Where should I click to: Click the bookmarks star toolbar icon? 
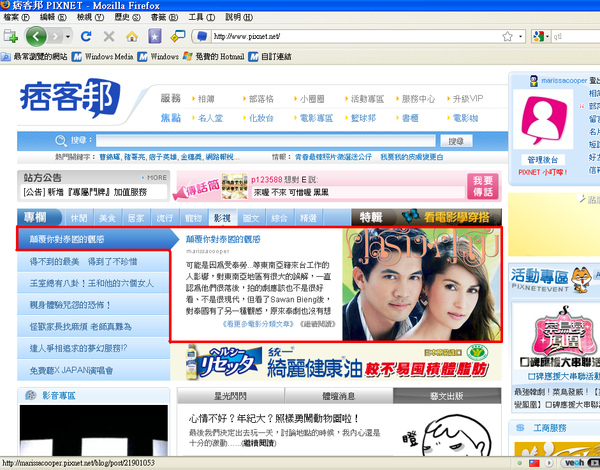155,36
